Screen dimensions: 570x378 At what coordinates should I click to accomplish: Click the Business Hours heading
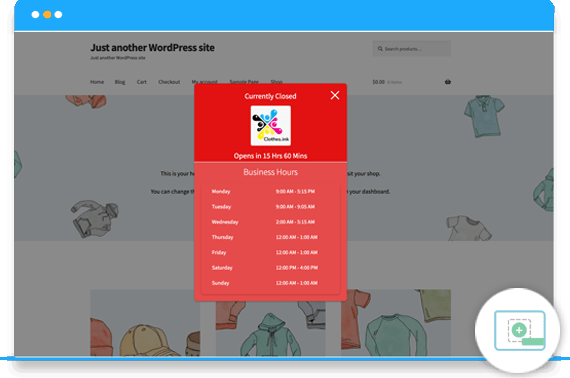[x=270, y=172]
